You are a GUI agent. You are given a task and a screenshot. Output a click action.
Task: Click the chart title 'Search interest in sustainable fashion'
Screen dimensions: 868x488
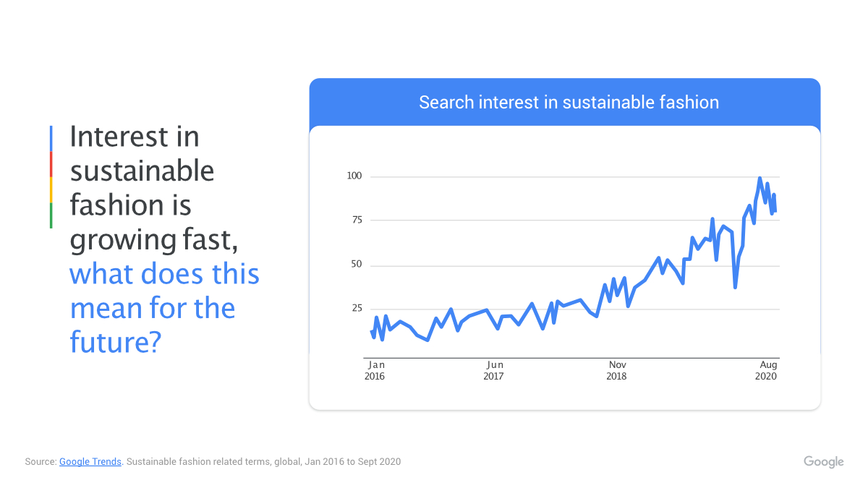[x=569, y=103]
